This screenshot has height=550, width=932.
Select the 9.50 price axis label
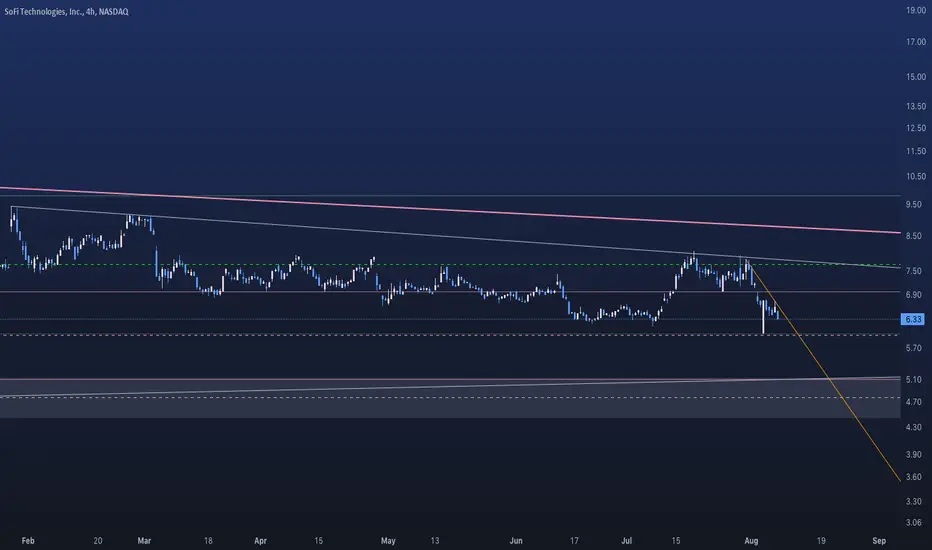[x=913, y=204]
